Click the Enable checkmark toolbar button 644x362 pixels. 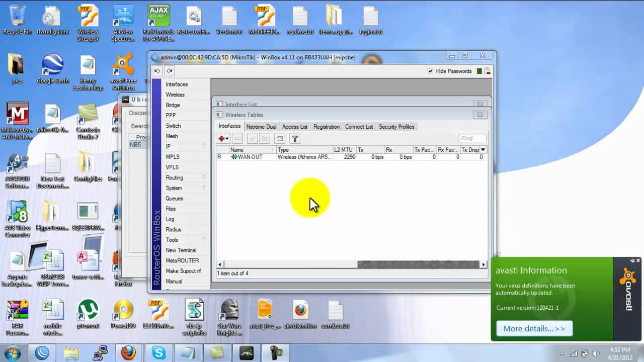[253, 138]
